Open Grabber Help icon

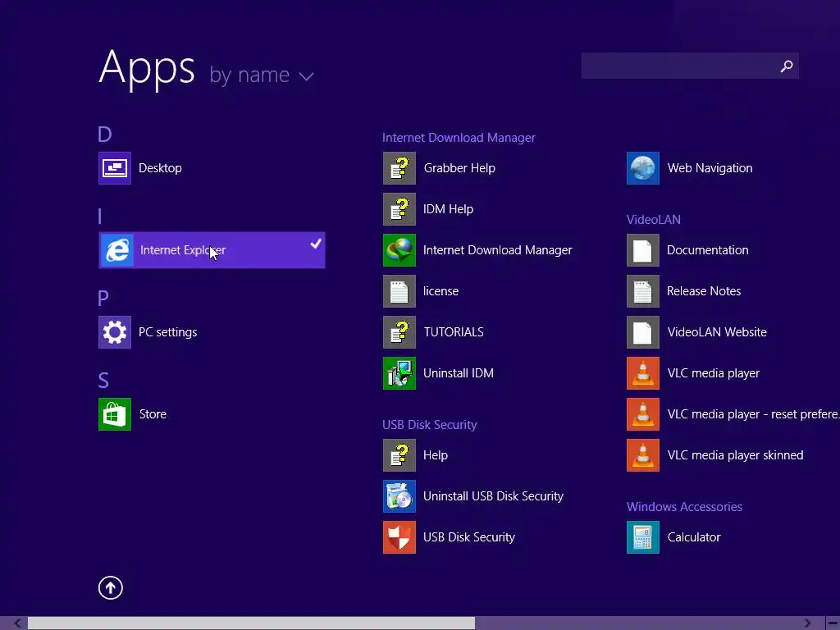point(399,168)
